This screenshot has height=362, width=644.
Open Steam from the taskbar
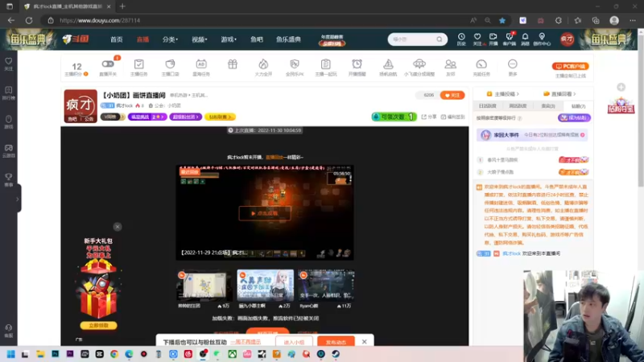[x=336, y=354]
